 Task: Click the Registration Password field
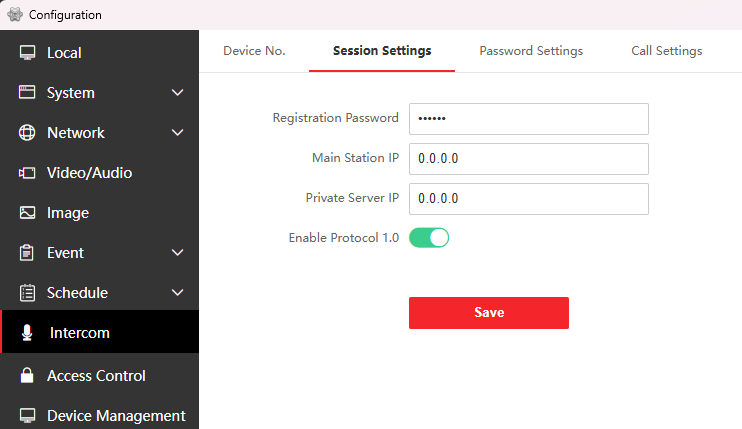528,119
